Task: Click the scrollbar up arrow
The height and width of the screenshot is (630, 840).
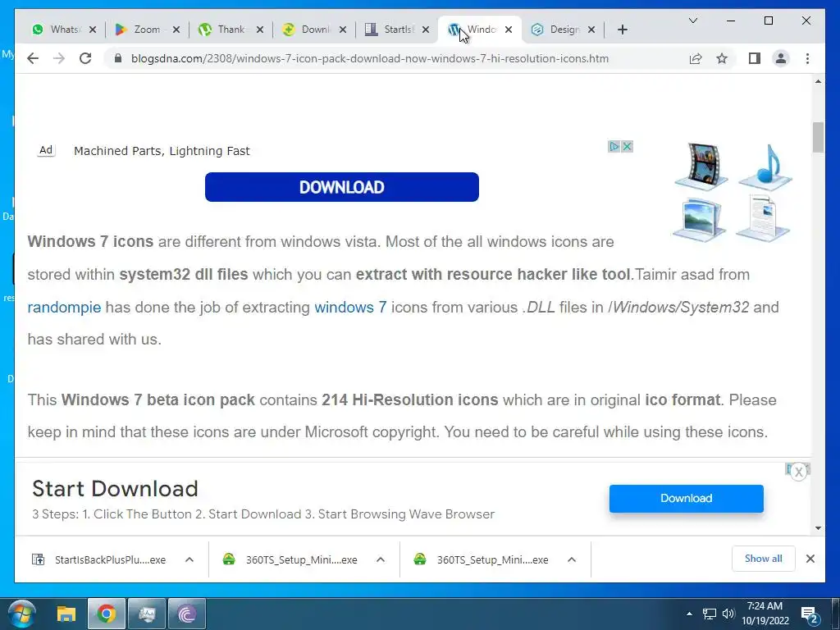Action: coord(818,81)
